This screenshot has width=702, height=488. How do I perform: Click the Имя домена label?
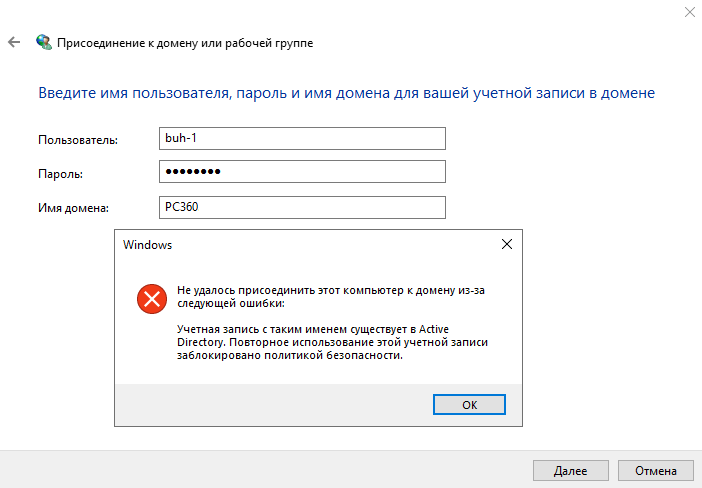click(x=73, y=208)
